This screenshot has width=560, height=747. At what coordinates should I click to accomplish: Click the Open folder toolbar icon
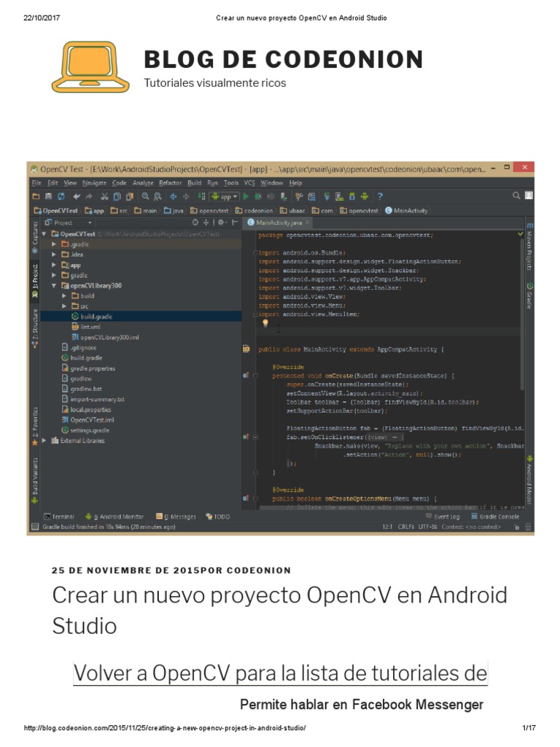(36, 196)
